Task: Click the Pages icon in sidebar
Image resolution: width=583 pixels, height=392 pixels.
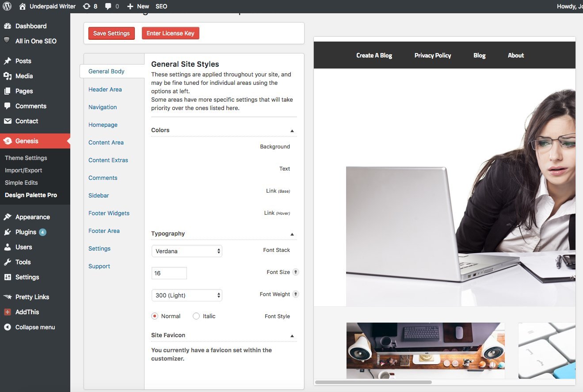Action: click(8, 91)
